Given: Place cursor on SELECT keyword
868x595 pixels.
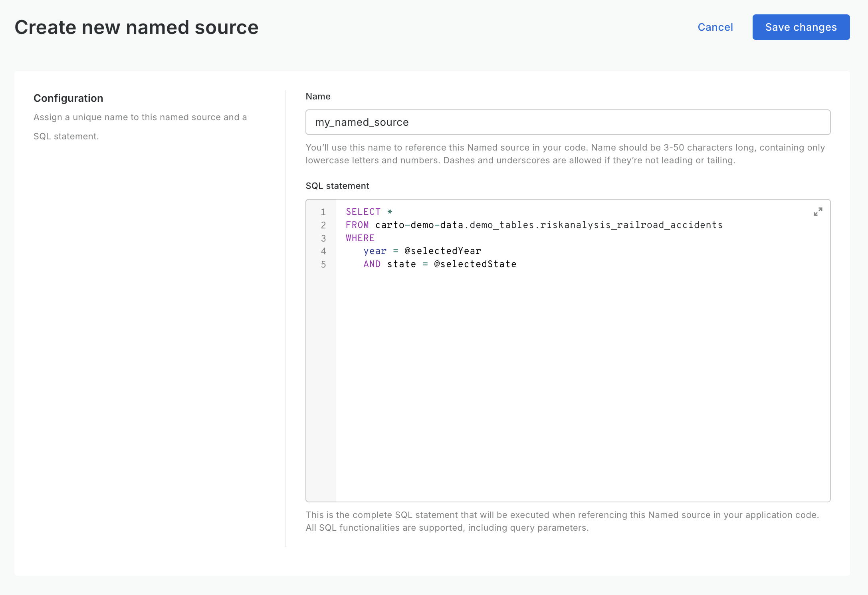Looking at the screenshot, I should pyautogui.click(x=363, y=212).
